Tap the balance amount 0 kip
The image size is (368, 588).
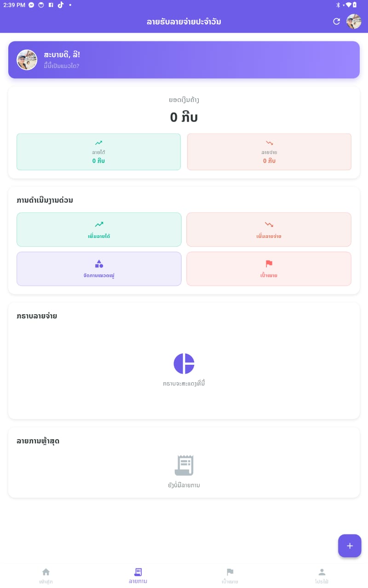184,118
